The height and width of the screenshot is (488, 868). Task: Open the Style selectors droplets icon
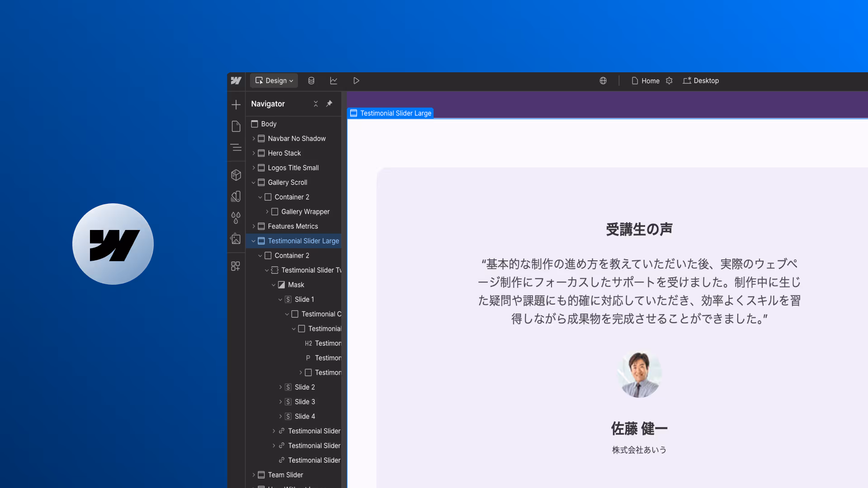pos(236,218)
